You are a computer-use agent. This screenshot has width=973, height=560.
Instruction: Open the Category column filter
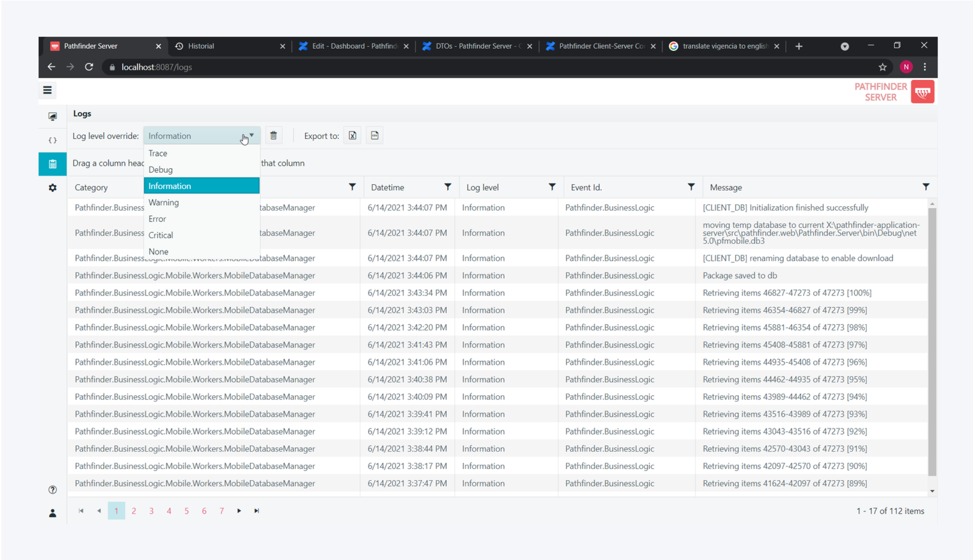pos(352,187)
